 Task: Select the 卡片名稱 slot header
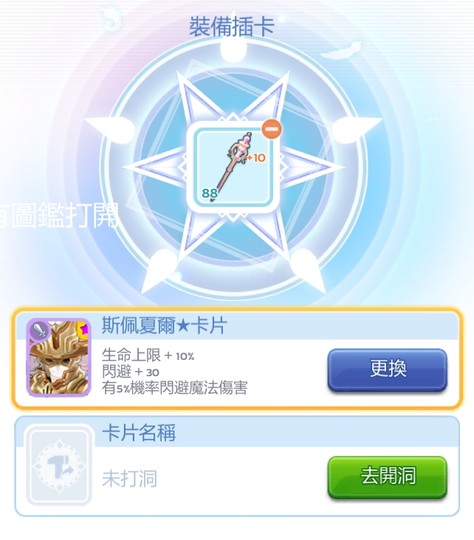(x=139, y=433)
